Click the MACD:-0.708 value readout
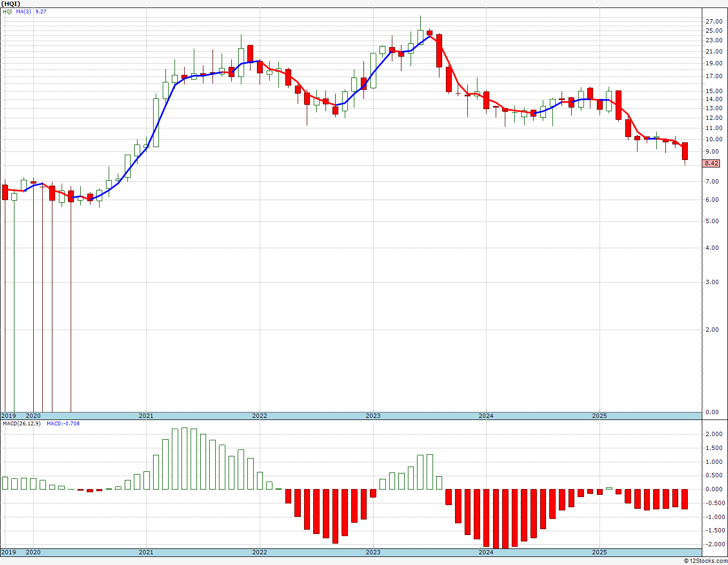The width and height of the screenshot is (728, 565). click(63, 424)
